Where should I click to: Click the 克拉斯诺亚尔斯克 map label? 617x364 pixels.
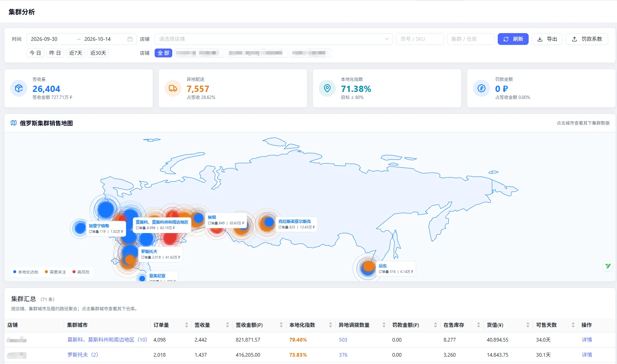coord(296,224)
